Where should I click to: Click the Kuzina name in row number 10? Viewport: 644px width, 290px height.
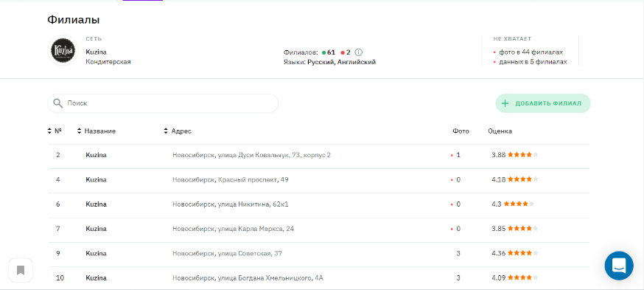[96, 278]
